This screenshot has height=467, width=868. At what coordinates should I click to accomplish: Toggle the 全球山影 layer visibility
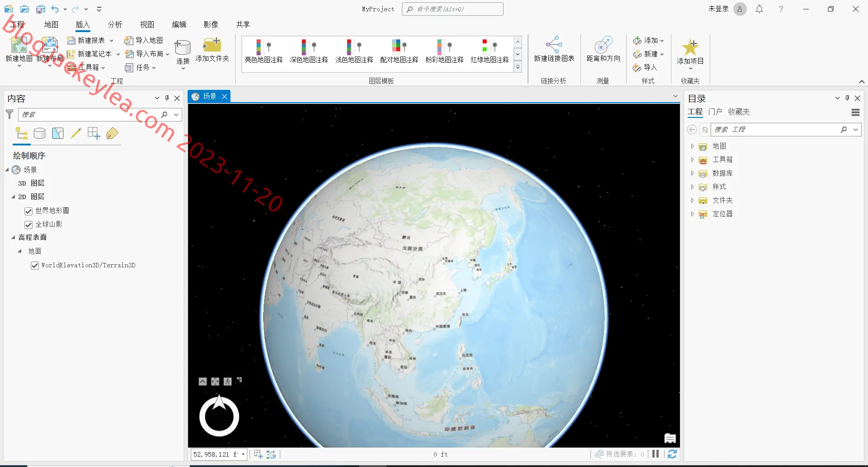coord(28,224)
